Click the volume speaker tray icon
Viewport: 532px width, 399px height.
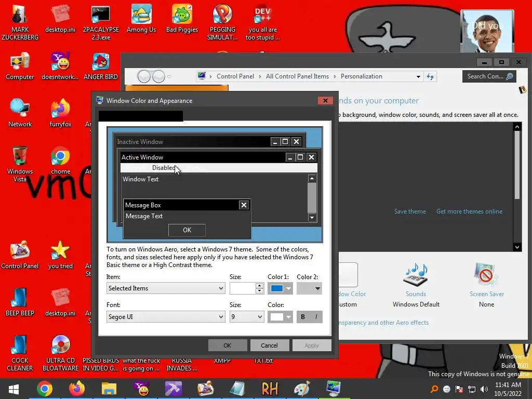coord(484,389)
